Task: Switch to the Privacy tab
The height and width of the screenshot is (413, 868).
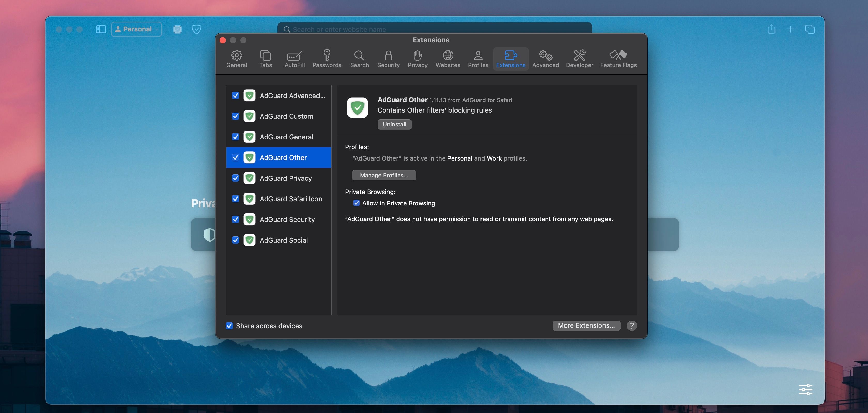Action: (417, 59)
